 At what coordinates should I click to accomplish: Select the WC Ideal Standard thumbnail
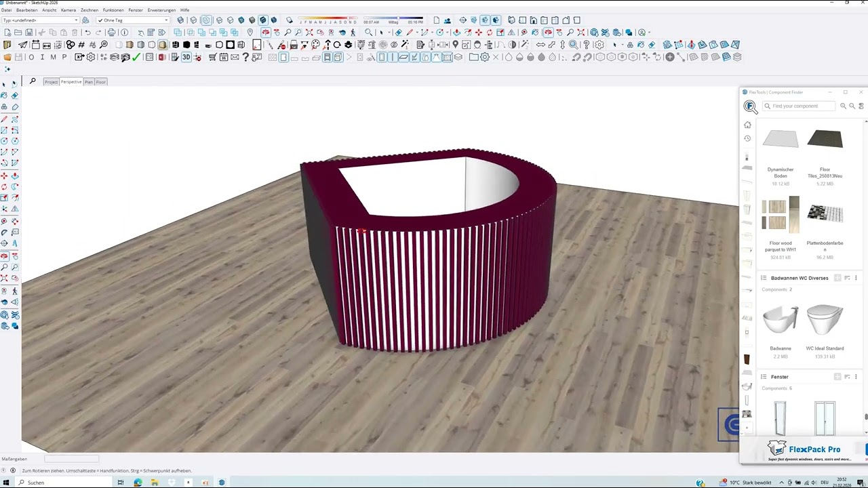pos(825,320)
